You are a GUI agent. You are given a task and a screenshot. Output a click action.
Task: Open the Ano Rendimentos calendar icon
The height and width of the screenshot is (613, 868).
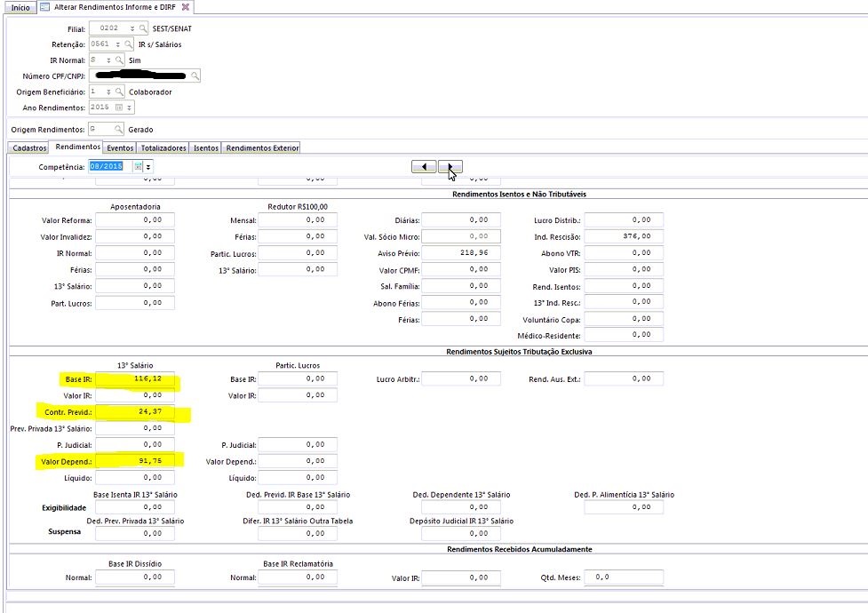tap(118, 107)
